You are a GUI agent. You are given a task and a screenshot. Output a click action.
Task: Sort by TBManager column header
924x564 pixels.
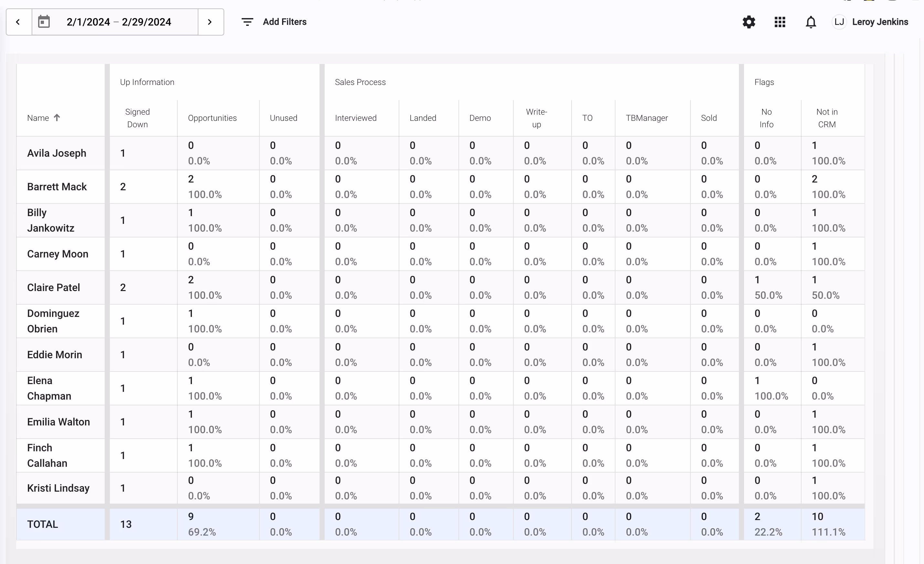pyautogui.click(x=646, y=118)
